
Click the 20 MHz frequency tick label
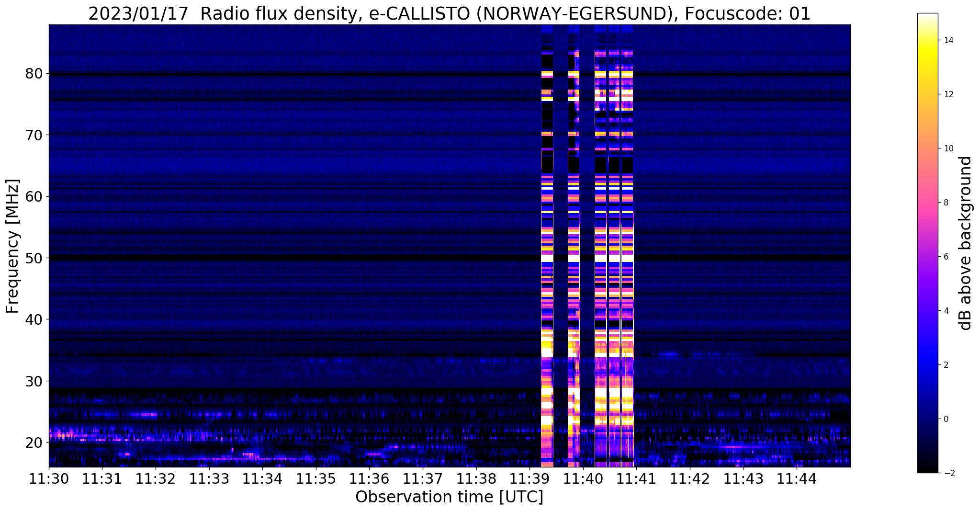34,443
